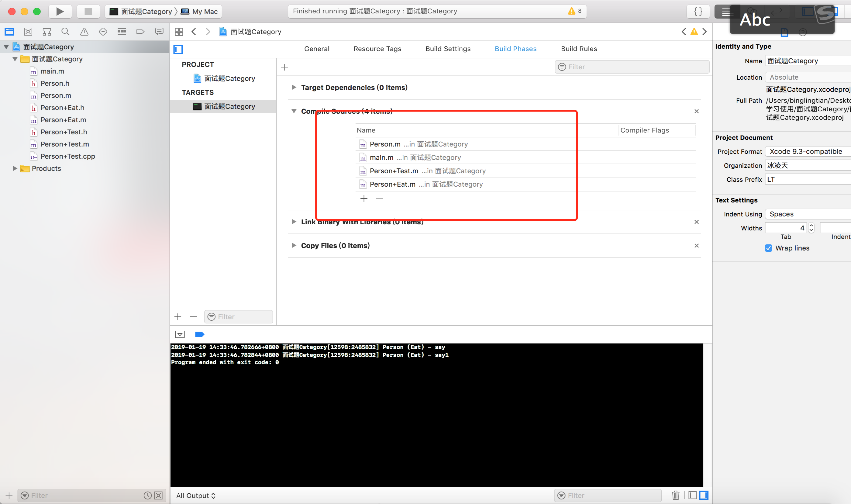Increment tab width stepper

tap(811, 226)
